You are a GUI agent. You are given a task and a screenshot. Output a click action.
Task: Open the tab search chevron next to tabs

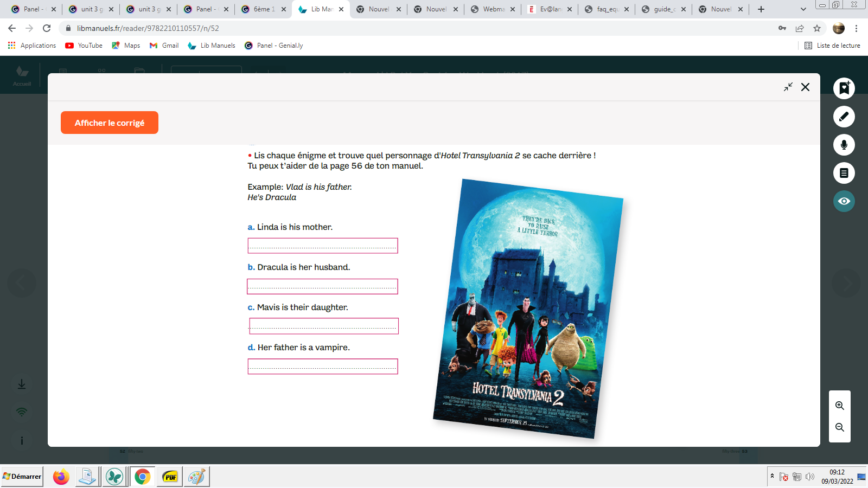click(x=802, y=9)
